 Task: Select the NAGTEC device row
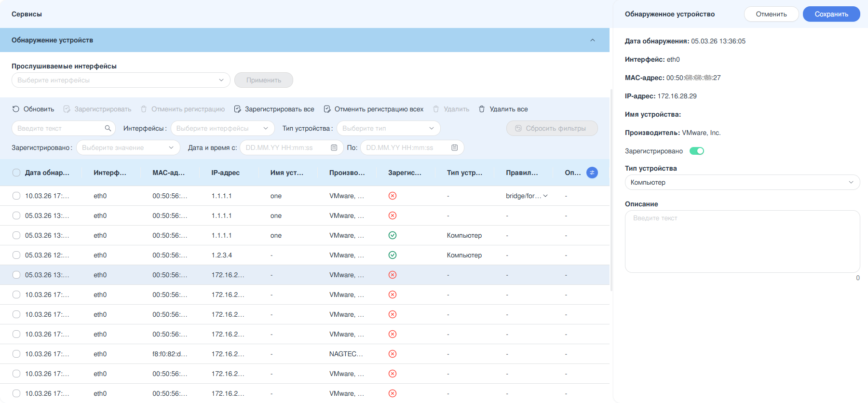tap(305, 354)
